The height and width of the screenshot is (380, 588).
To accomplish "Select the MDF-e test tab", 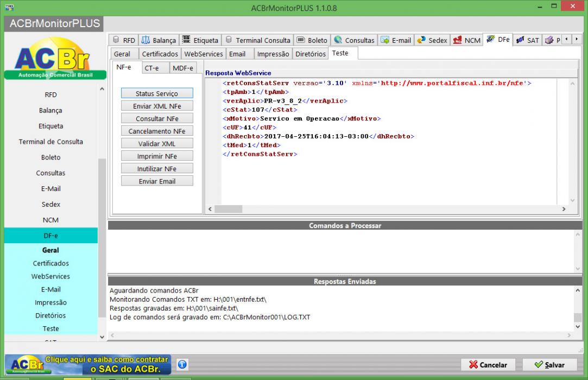I will [x=183, y=68].
